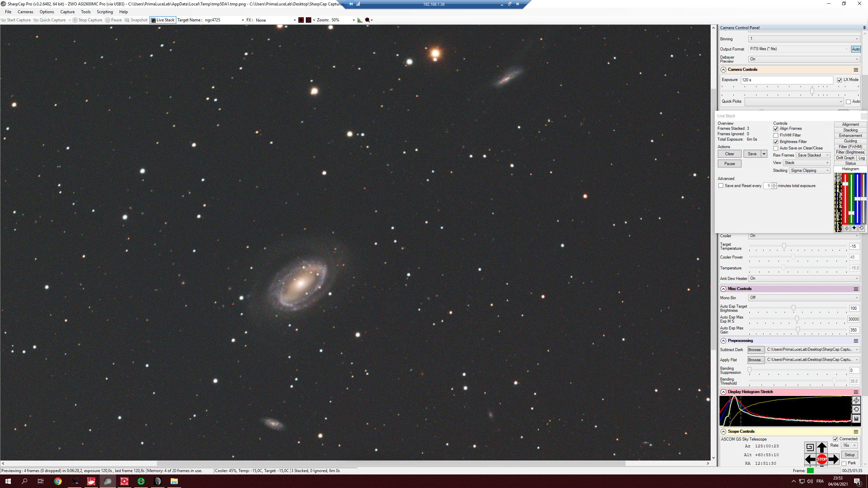
Task: Switch to the Drift Graph tab
Action: [x=845, y=158]
